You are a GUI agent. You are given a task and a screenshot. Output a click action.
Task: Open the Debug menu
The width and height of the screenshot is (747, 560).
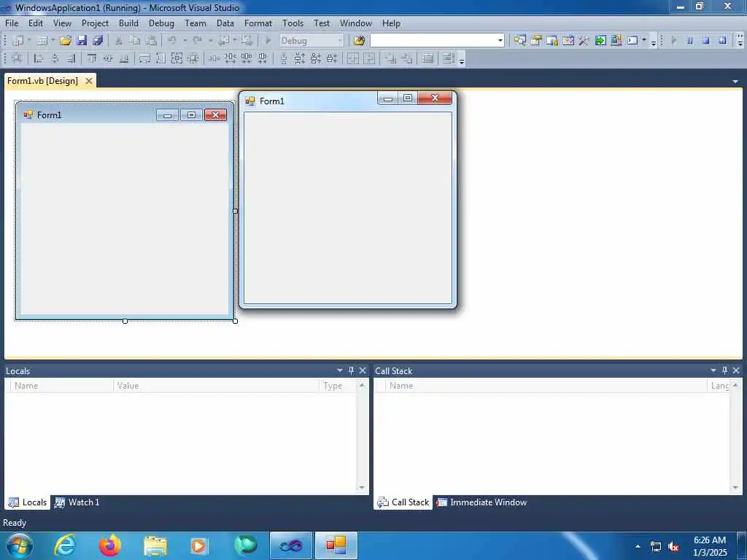coord(161,23)
